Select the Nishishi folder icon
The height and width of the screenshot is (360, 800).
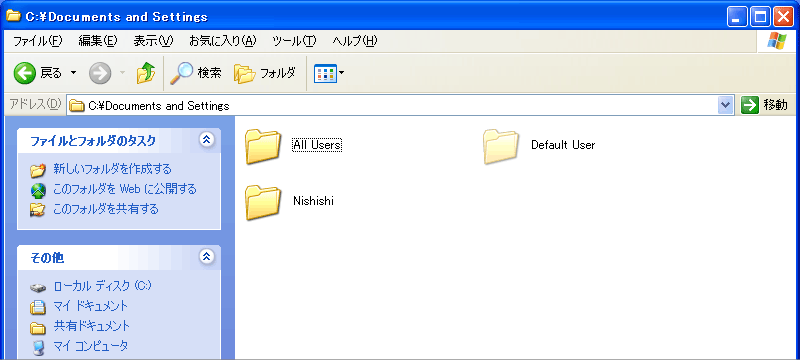tap(263, 202)
